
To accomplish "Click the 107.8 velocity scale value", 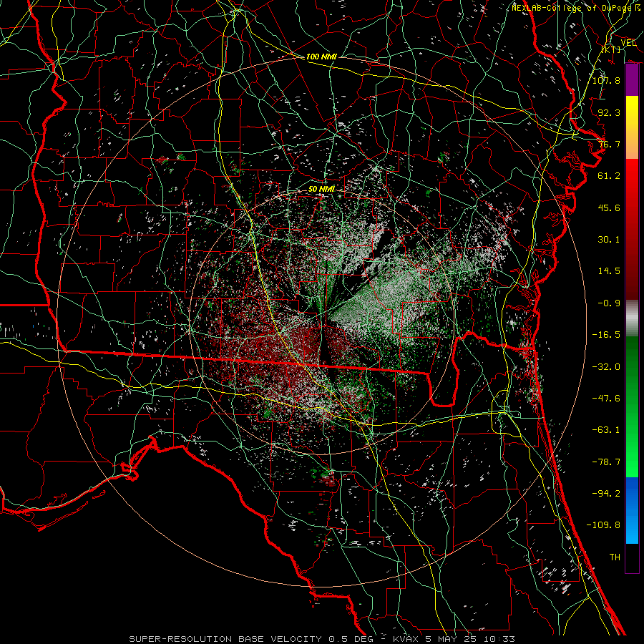I will click(606, 80).
